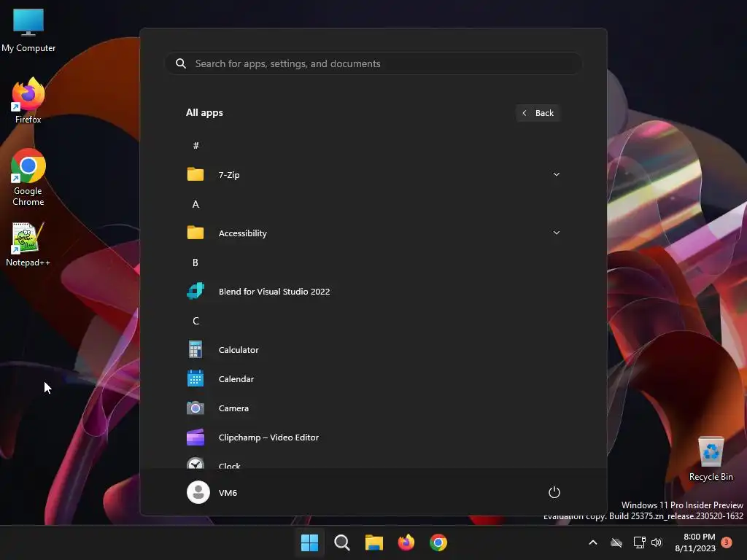Viewport: 747px width, 560px height.
Task: Click the B letter header
Action: click(x=196, y=262)
